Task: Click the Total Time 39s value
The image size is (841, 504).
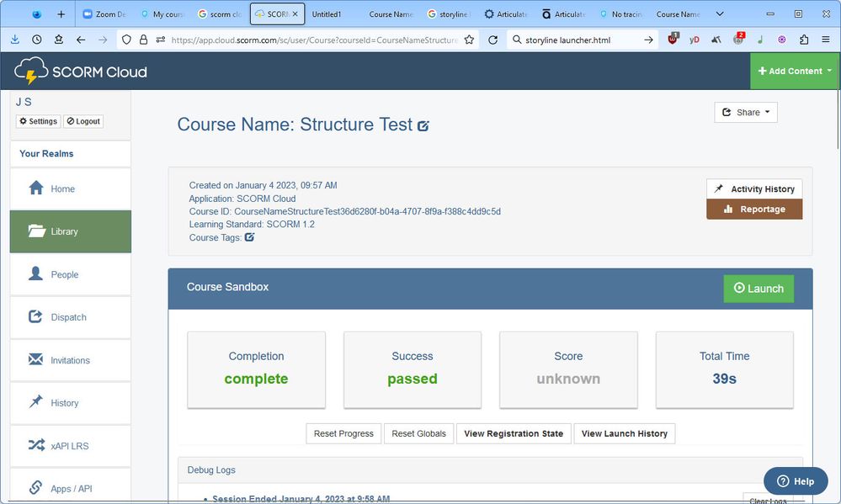Action: click(724, 379)
